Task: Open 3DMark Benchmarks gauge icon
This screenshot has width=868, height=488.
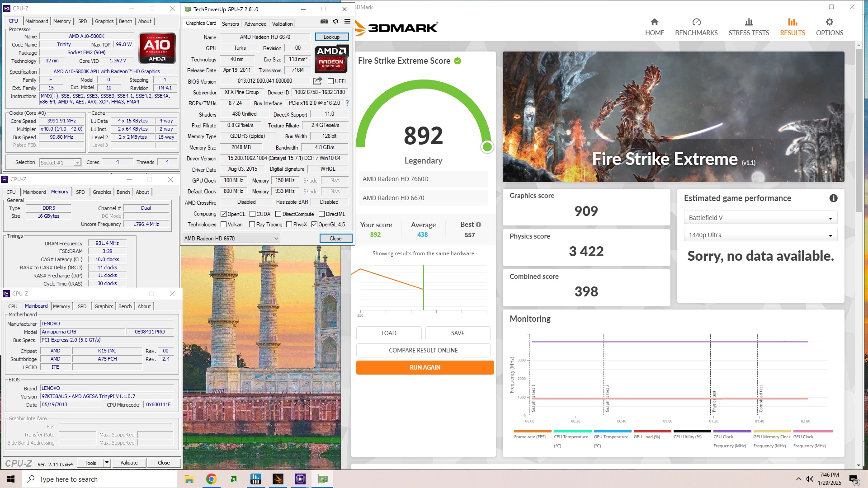Action: [x=696, y=22]
